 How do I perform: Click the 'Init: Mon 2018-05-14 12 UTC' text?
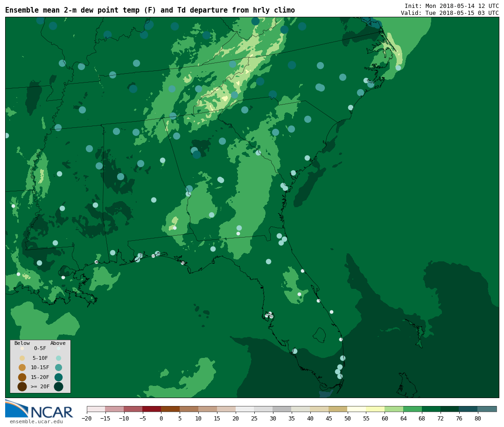click(452, 6)
